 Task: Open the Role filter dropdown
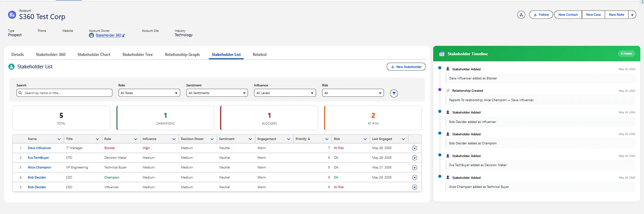click(x=149, y=93)
